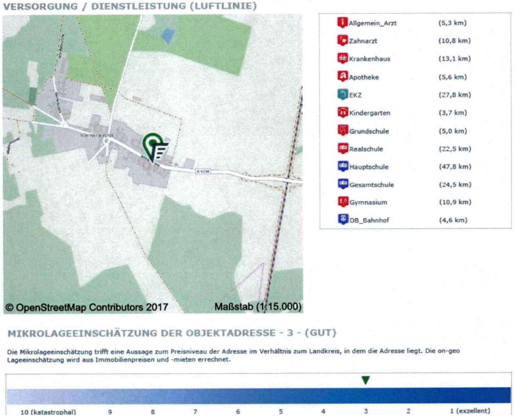This screenshot has height=420, width=515.
Task: Click the Allgemein_Arzt legend icon
Action: tap(342, 22)
